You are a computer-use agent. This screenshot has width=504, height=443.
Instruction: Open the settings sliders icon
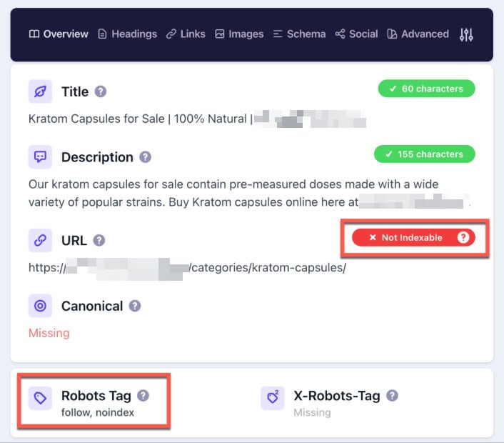[x=466, y=34]
